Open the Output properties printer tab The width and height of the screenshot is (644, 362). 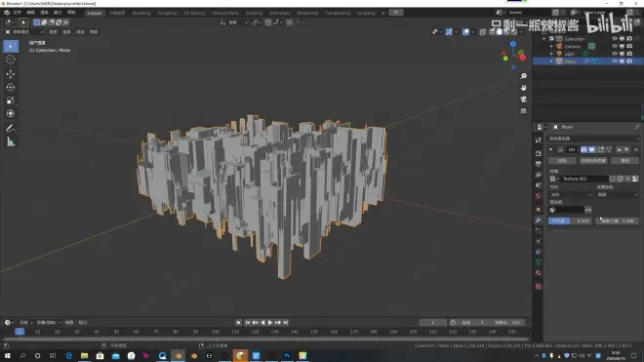click(x=538, y=164)
